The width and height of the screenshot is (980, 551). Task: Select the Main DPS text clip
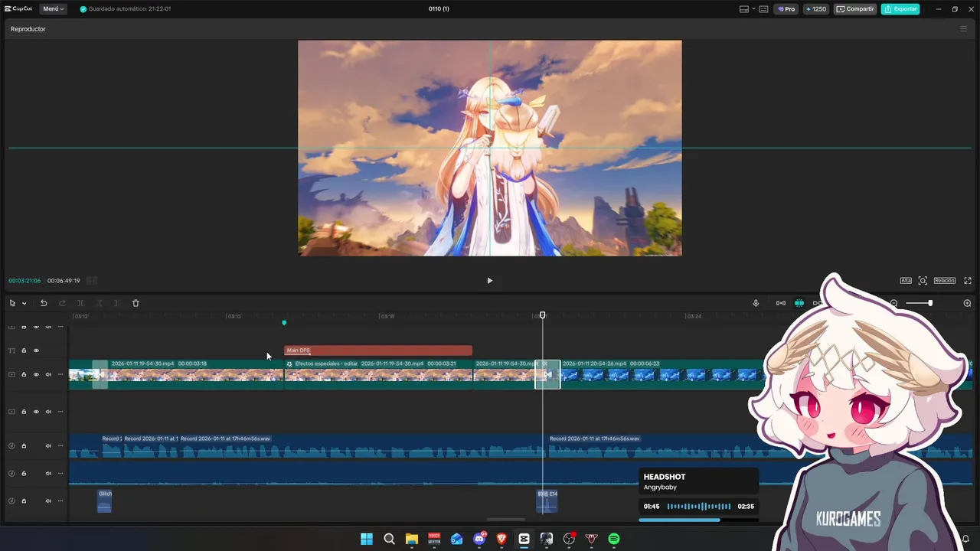(378, 350)
